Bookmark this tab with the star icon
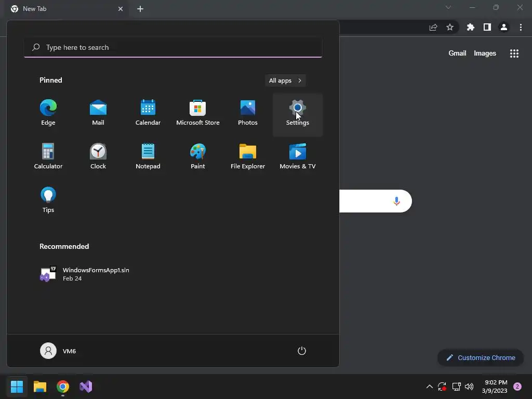The height and width of the screenshot is (399, 532). click(x=450, y=27)
